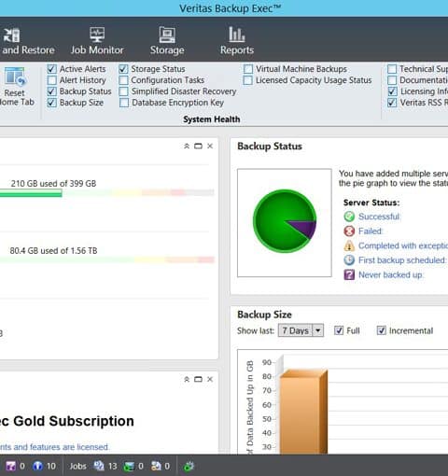
Task: Toggle the Backup Size checkbox in ribbon
Action: point(52,103)
